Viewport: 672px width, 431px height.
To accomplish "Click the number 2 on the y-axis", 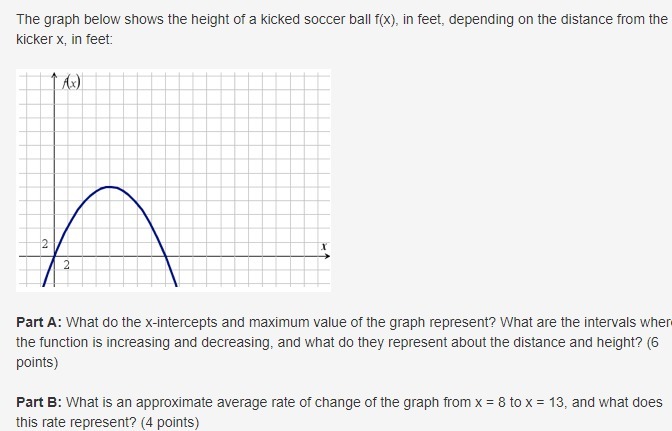I will pos(45,244).
